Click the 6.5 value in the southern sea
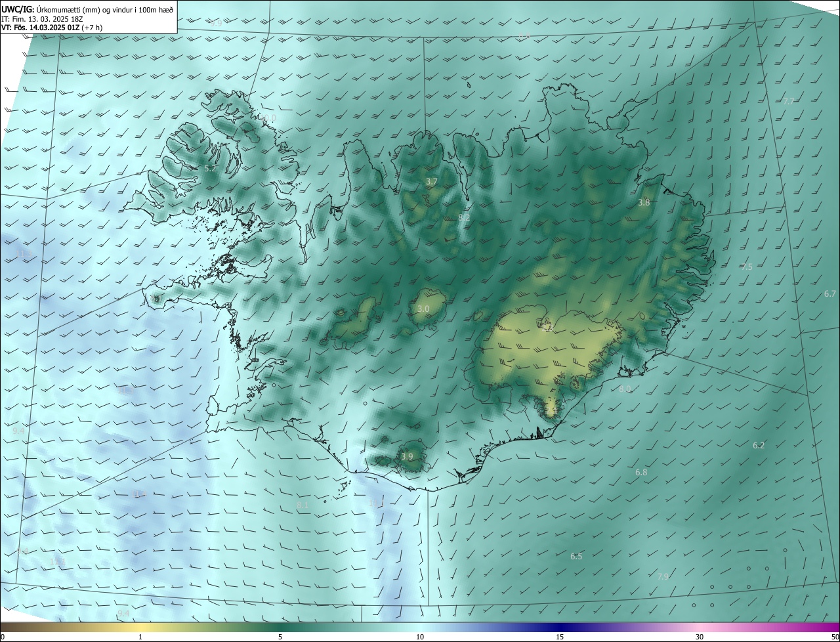 point(576,556)
